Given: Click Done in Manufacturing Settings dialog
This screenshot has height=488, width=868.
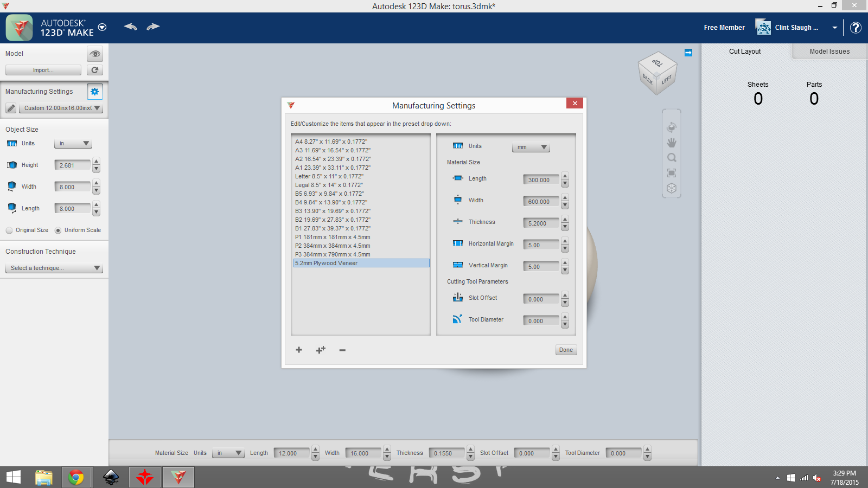Looking at the screenshot, I should click(566, 350).
